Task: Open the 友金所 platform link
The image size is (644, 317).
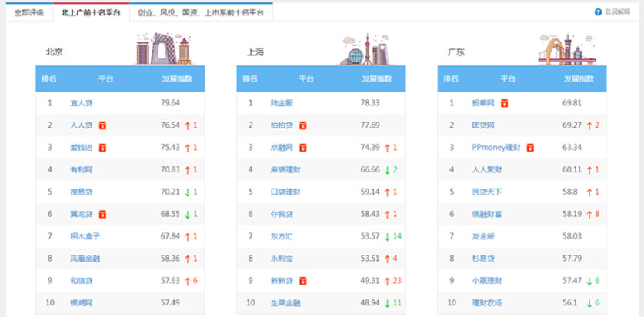Action: pos(483,236)
